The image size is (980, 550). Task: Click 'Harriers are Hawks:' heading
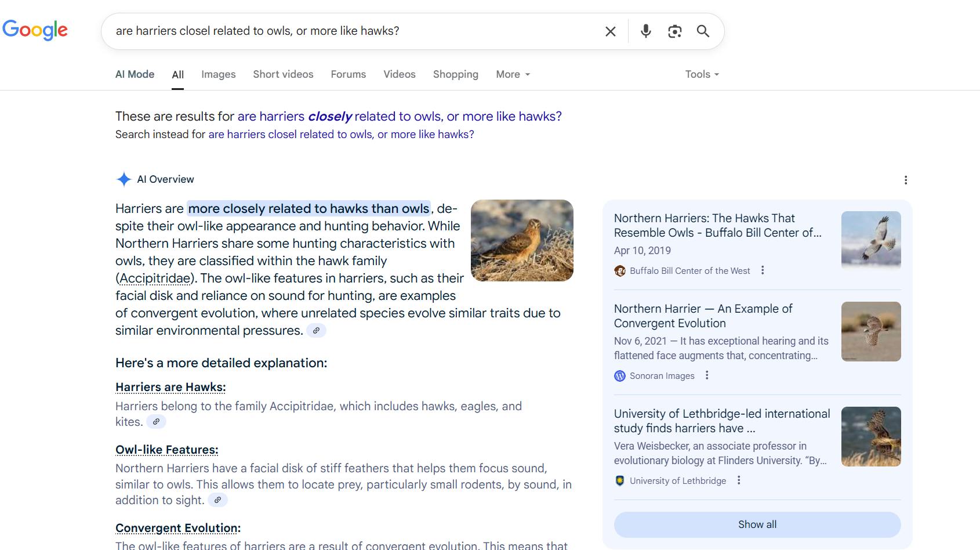(170, 387)
